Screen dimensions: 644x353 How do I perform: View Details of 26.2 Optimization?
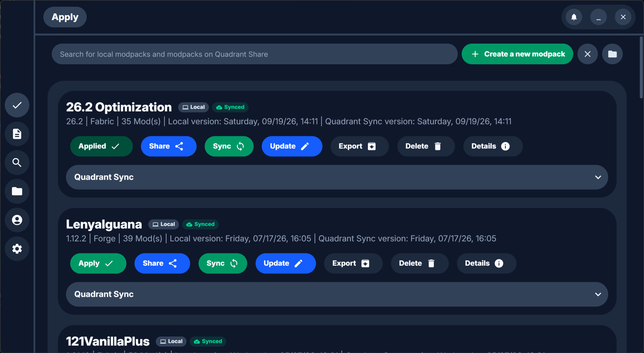click(493, 146)
